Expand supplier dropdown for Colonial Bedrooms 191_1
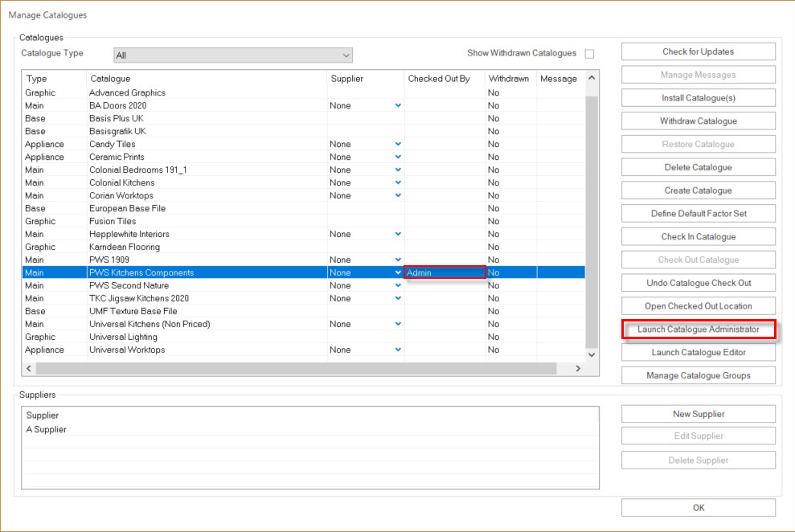This screenshot has width=795, height=532. [x=398, y=170]
